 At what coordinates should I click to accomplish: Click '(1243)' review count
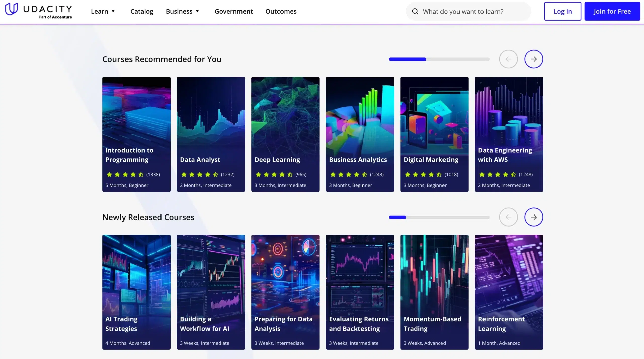377,174
